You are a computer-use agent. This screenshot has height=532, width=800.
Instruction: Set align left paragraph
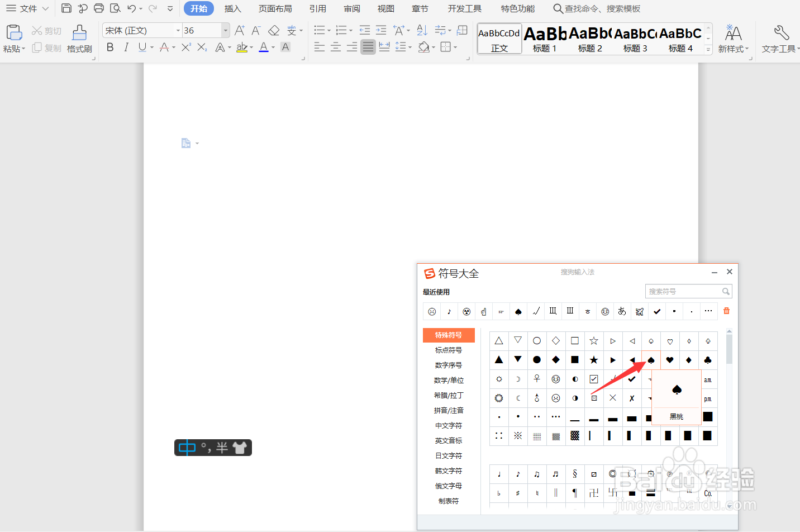point(320,47)
